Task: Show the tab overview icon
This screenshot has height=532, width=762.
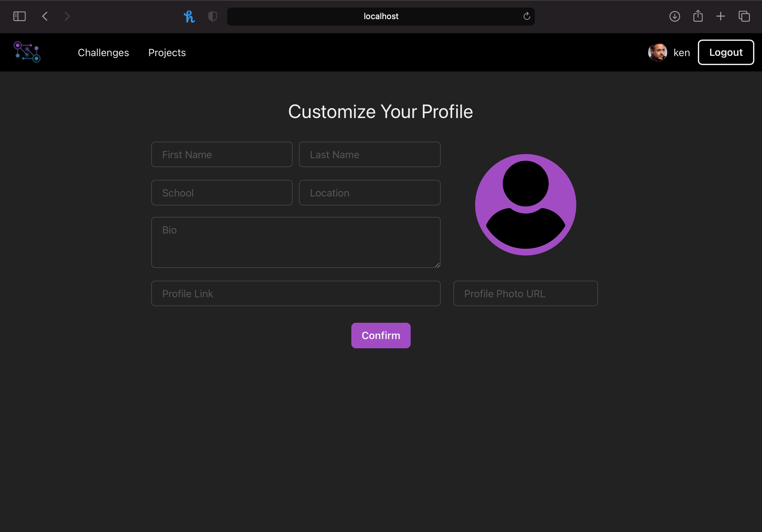Action: (x=744, y=16)
